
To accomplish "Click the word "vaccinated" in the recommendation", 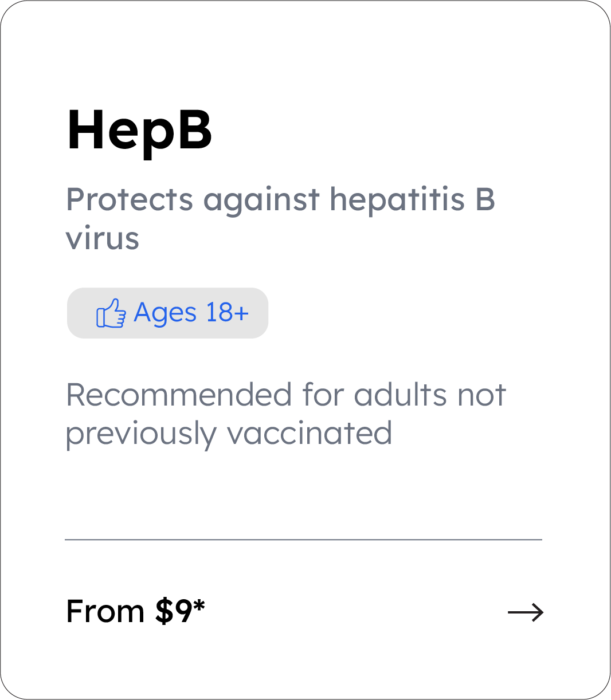I will (x=310, y=433).
